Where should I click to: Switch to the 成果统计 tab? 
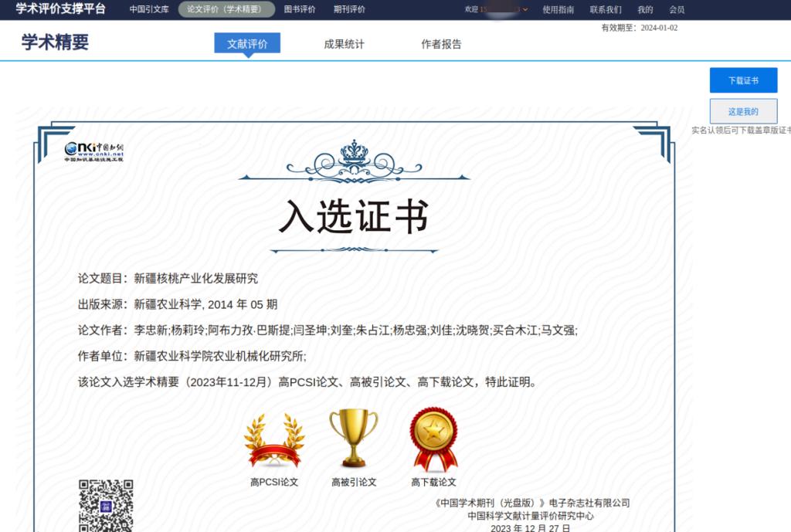(x=344, y=44)
